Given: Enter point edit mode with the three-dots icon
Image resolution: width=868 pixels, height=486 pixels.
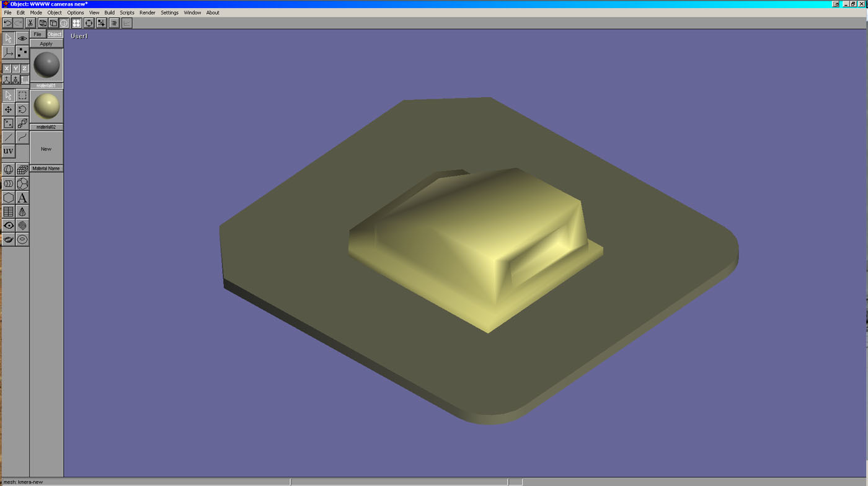Looking at the screenshot, I should pyautogui.click(x=22, y=53).
